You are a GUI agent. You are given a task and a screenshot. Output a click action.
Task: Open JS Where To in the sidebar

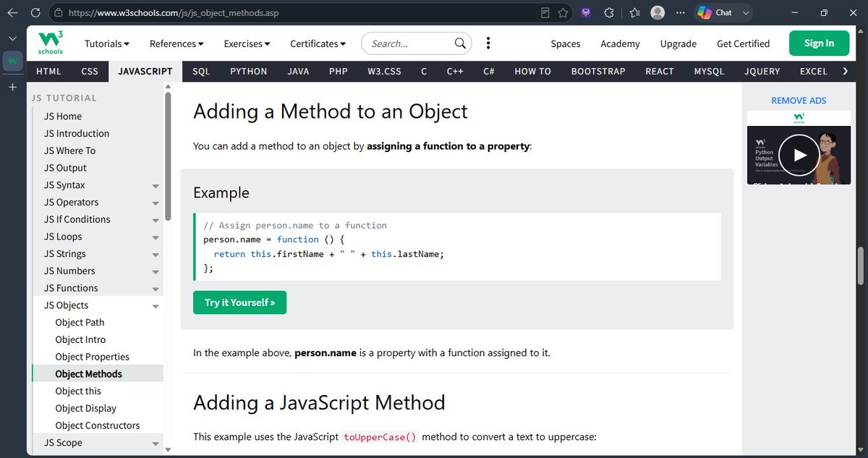[69, 150]
